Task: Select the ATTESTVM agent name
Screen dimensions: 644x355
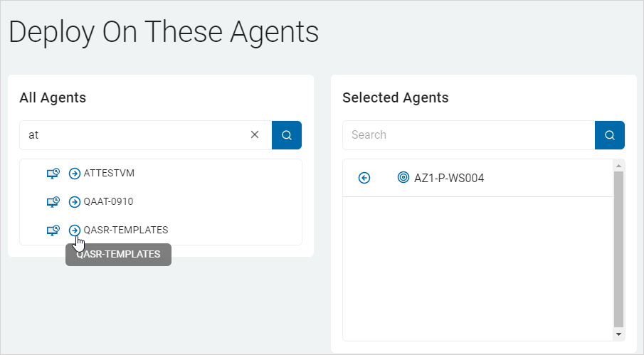Action: 109,173
